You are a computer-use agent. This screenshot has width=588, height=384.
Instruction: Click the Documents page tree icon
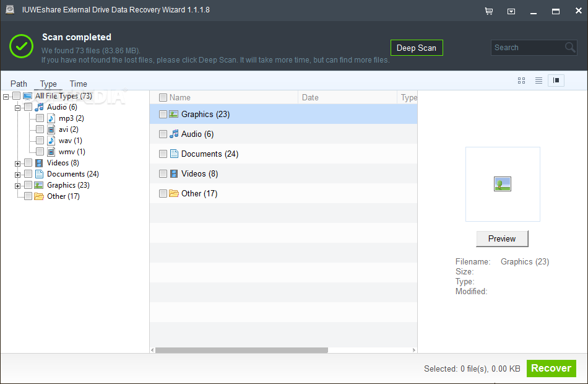39,174
